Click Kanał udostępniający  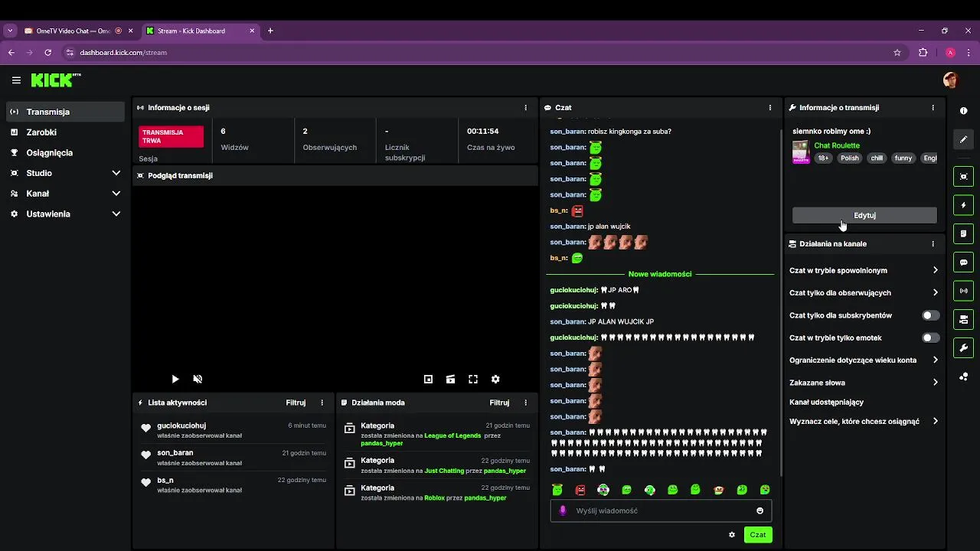[826, 402]
